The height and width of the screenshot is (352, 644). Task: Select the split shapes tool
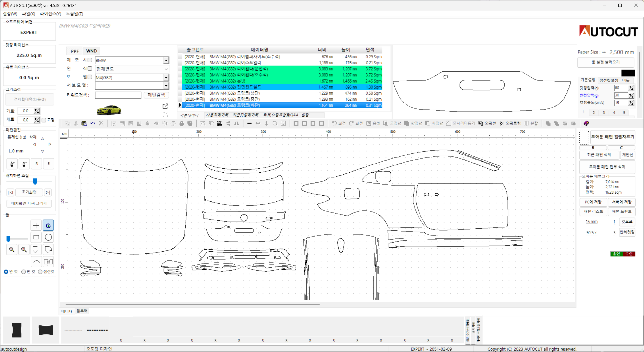48,262
